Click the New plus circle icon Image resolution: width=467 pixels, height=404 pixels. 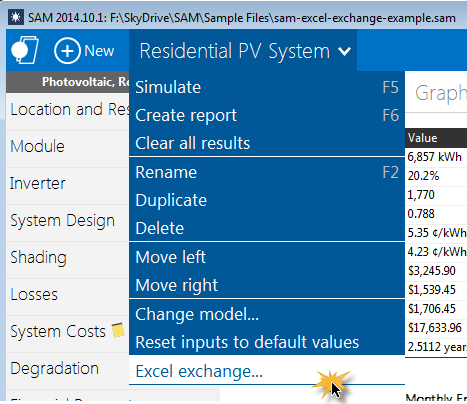(x=67, y=51)
